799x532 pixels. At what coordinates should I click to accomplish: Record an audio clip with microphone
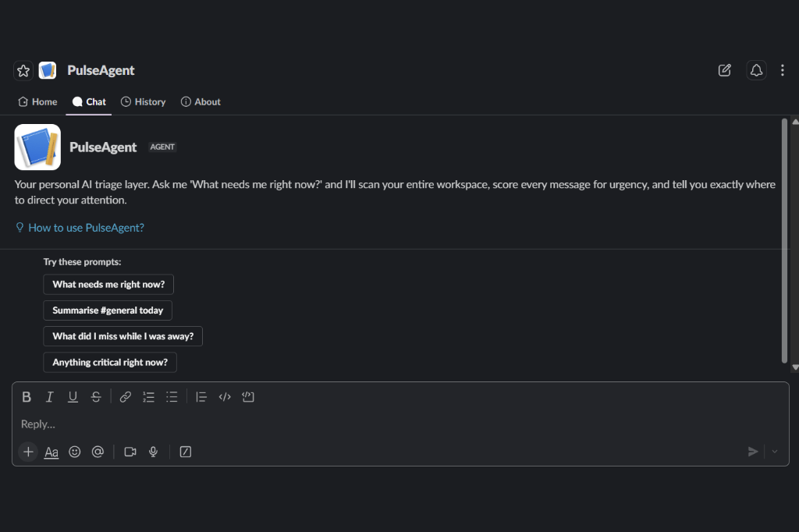(x=154, y=452)
